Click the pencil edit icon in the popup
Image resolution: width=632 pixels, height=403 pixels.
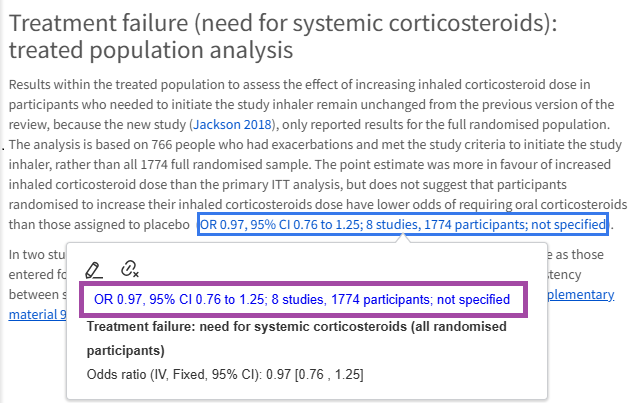point(94,268)
